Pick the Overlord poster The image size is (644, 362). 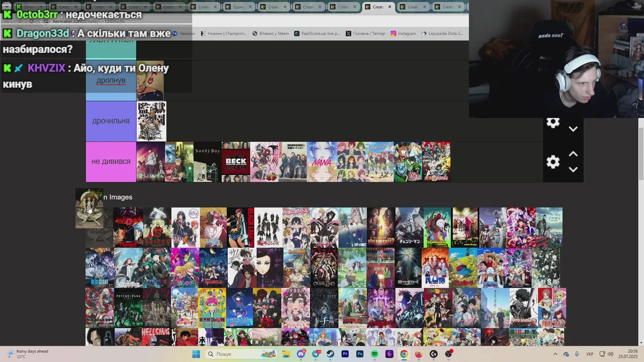tap(324, 267)
